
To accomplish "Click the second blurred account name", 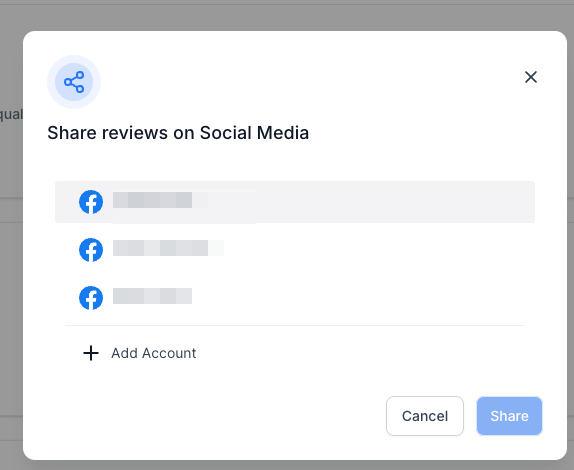I will (168, 248).
